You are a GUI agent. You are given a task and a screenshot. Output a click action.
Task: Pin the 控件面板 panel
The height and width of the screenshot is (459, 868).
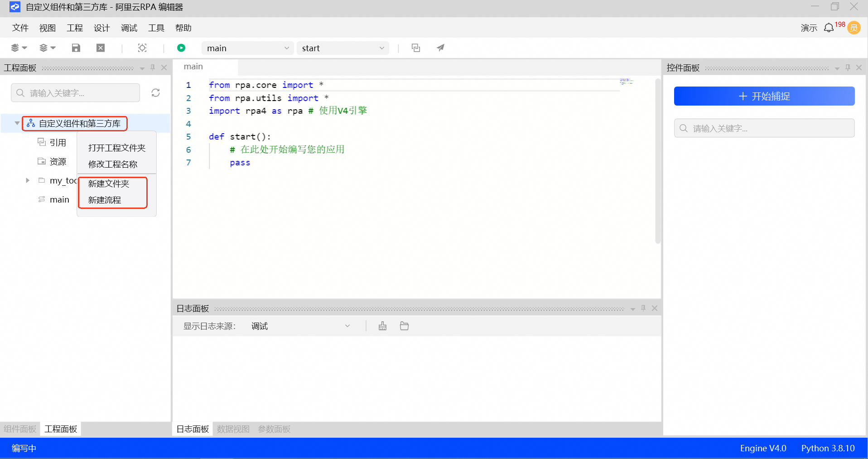click(x=848, y=68)
